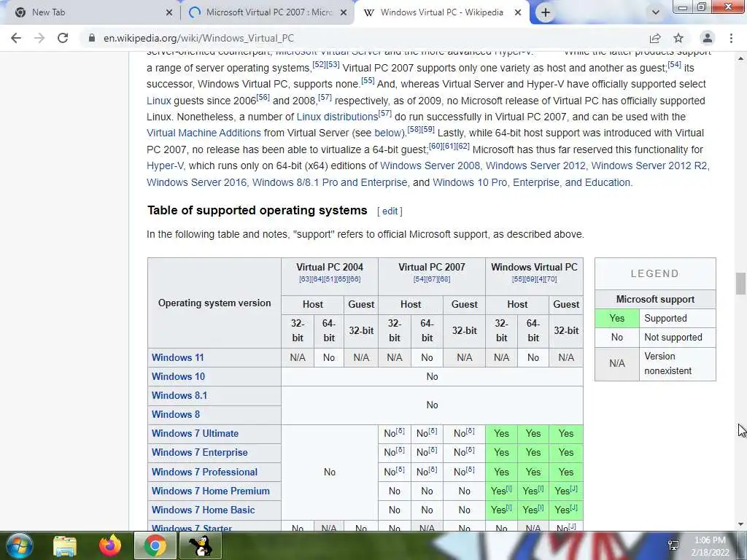Open the share this page icon
This screenshot has width=747, height=560.
[655, 38]
